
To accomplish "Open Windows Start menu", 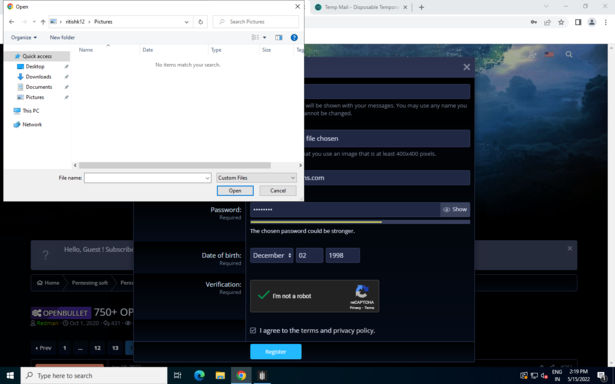I will [10, 376].
